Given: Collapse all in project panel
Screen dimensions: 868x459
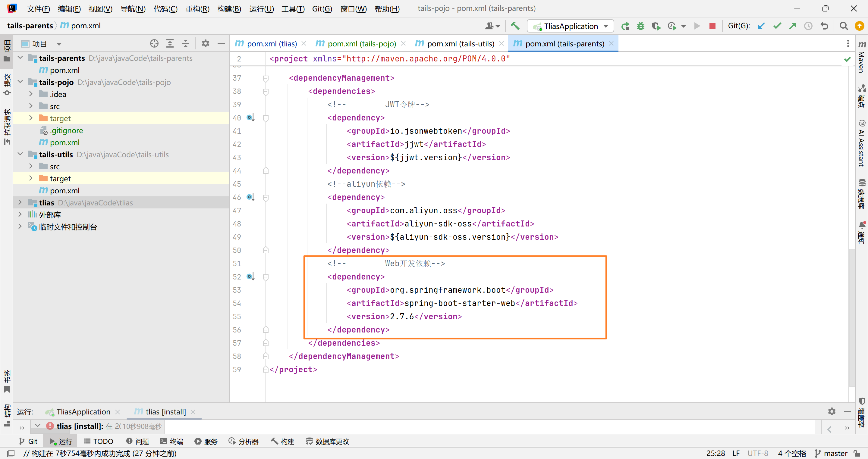Looking at the screenshot, I should [185, 43].
